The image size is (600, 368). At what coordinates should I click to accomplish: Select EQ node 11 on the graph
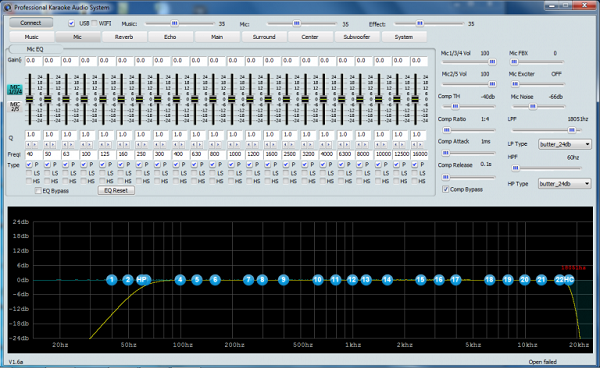click(336, 280)
